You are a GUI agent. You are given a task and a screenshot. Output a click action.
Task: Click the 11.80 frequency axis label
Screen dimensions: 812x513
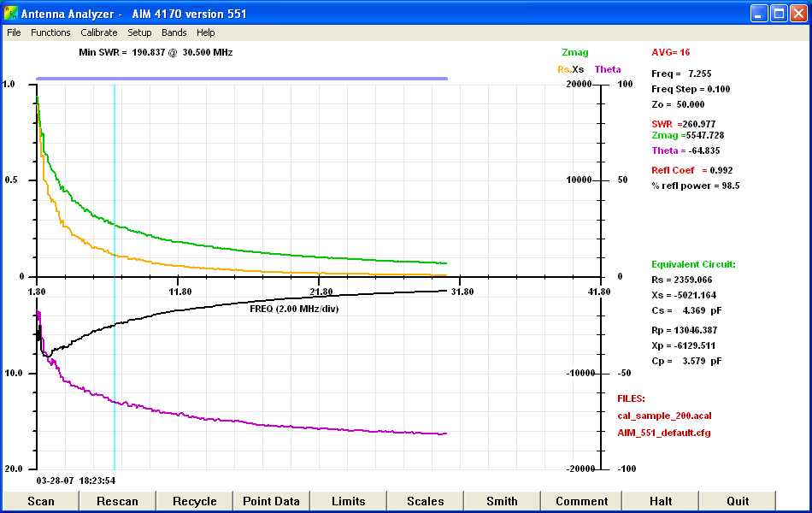pyautogui.click(x=179, y=292)
